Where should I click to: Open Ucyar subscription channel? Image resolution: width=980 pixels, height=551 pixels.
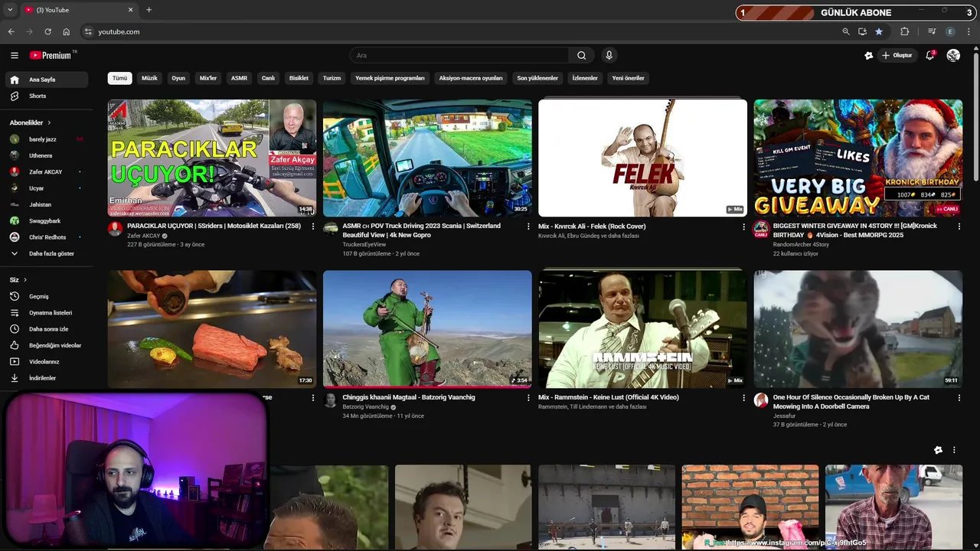(47, 188)
